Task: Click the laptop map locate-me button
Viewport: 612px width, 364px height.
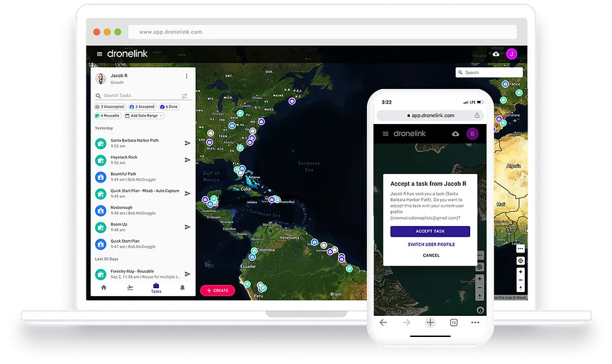Action: tap(520, 260)
